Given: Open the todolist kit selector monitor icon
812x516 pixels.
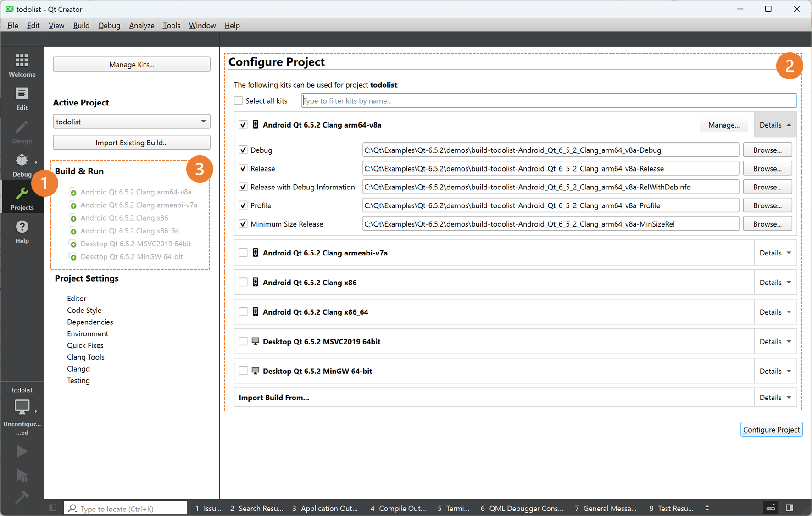Looking at the screenshot, I should (22, 407).
